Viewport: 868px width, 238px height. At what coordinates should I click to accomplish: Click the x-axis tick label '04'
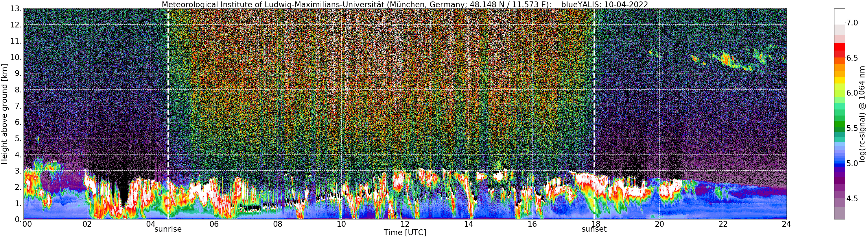tap(151, 224)
